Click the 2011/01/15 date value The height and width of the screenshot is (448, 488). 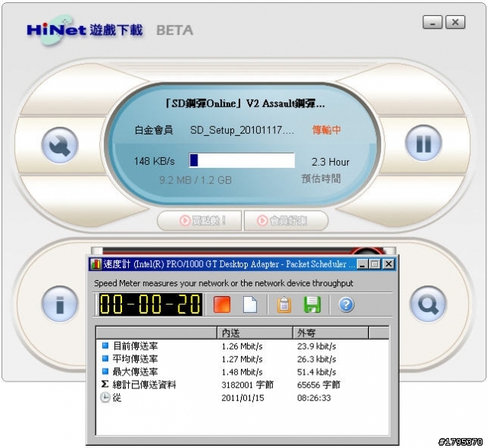(x=242, y=398)
